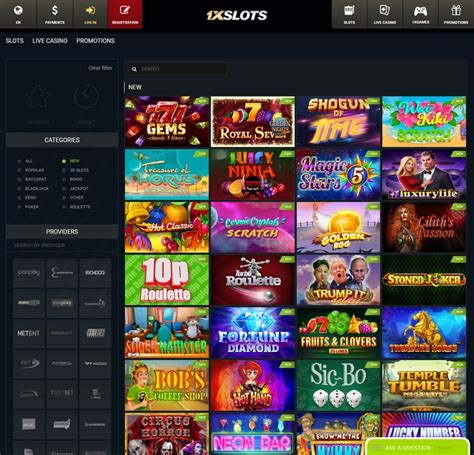The height and width of the screenshot is (455, 474).
Task: Open the Promotions tab in the sub-navigation
Action: pos(95,41)
